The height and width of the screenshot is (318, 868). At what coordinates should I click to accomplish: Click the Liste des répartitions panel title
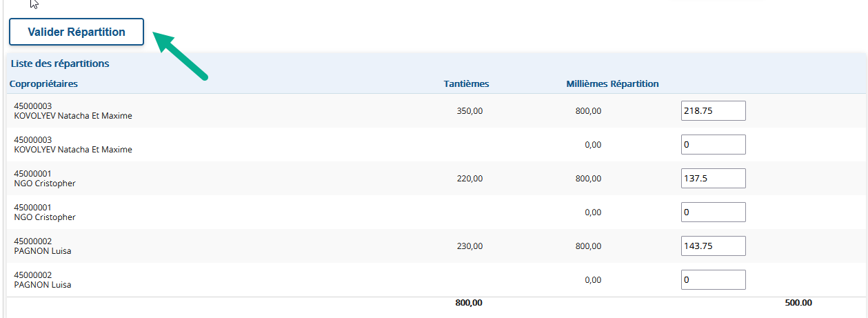click(x=60, y=63)
